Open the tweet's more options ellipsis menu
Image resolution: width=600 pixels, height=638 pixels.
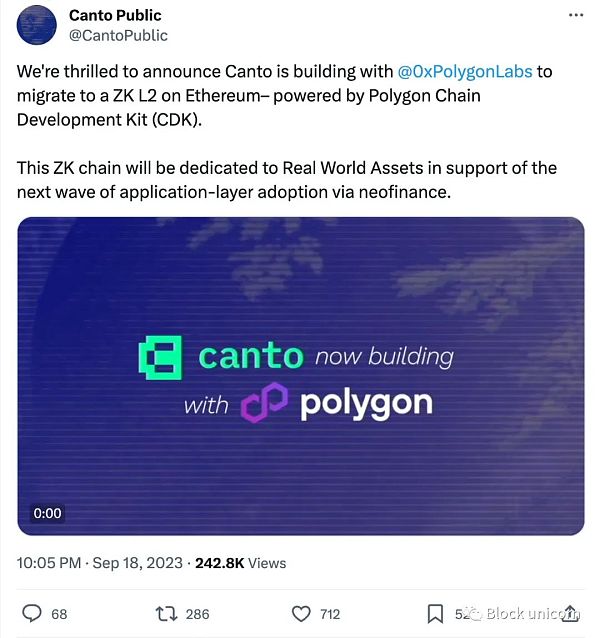576,16
